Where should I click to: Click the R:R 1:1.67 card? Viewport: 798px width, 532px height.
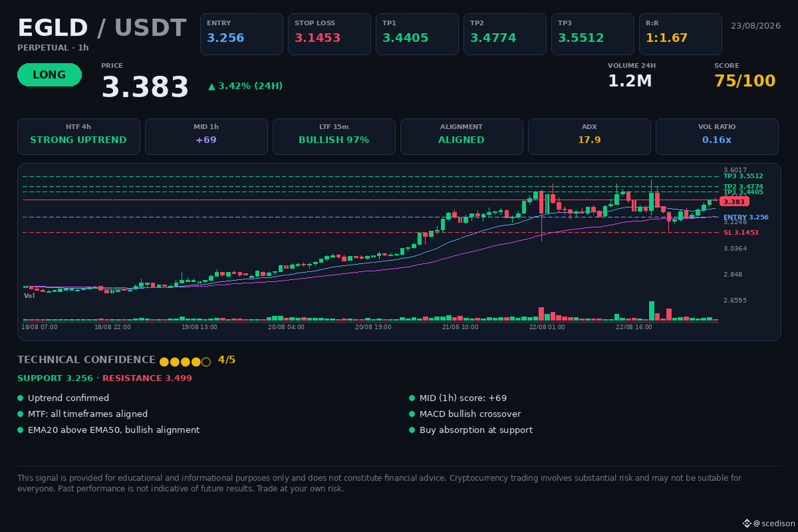pos(681,34)
